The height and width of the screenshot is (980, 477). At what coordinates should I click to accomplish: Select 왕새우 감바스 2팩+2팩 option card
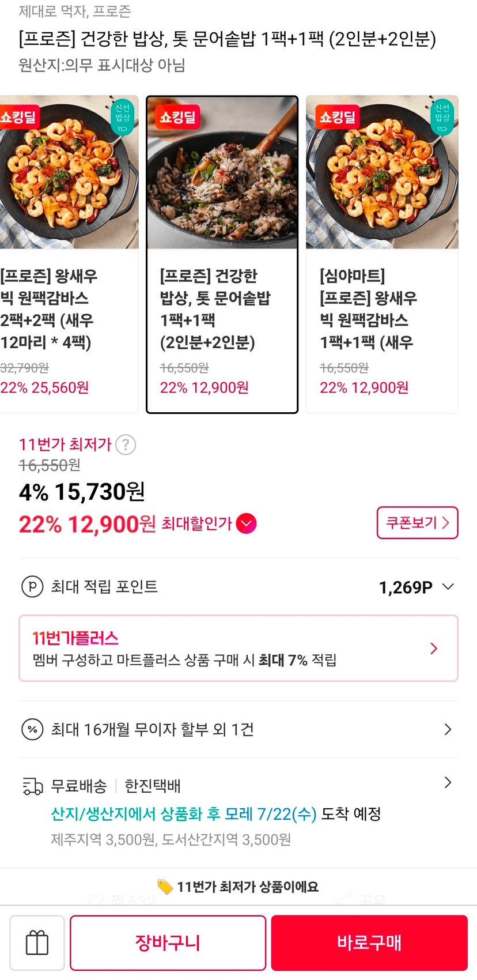click(x=68, y=254)
